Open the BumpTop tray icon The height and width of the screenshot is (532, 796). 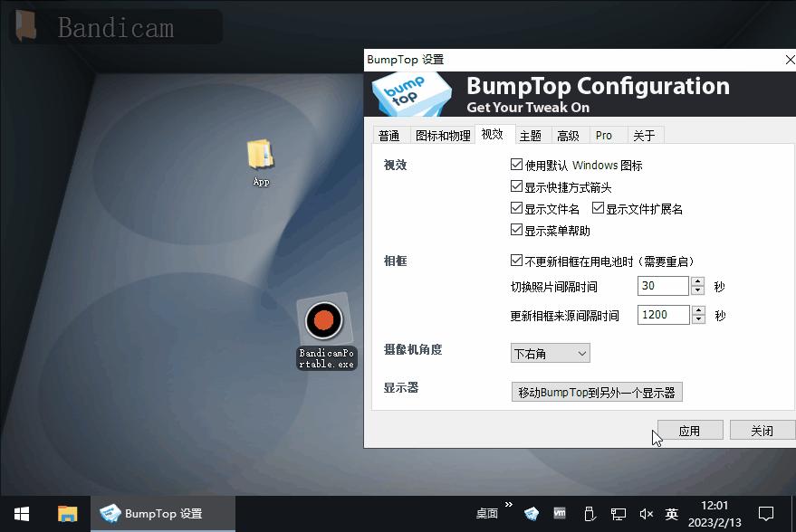(x=532, y=513)
